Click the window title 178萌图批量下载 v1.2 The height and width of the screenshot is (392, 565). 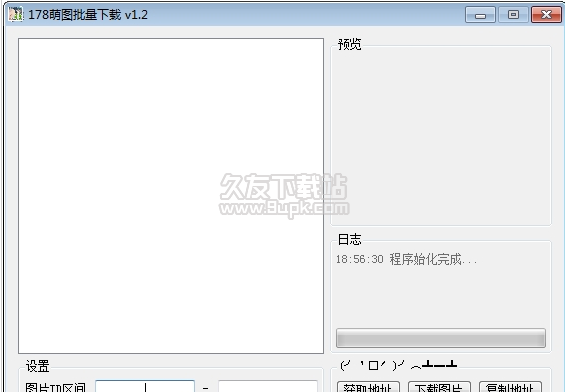tap(88, 15)
